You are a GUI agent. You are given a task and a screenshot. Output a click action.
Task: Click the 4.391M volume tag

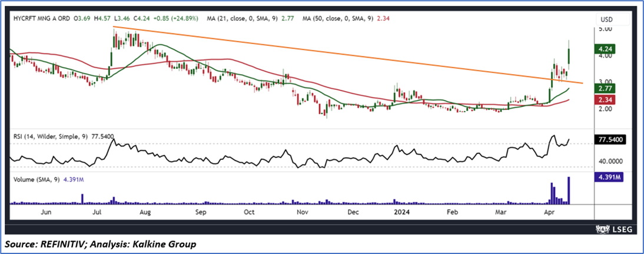coord(610,177)
